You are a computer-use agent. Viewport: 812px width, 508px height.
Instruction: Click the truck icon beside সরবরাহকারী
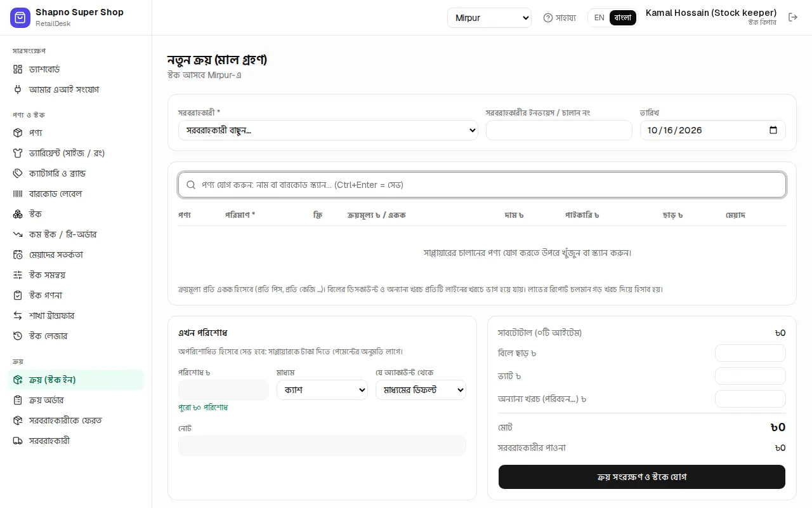(x=18, y=441)
